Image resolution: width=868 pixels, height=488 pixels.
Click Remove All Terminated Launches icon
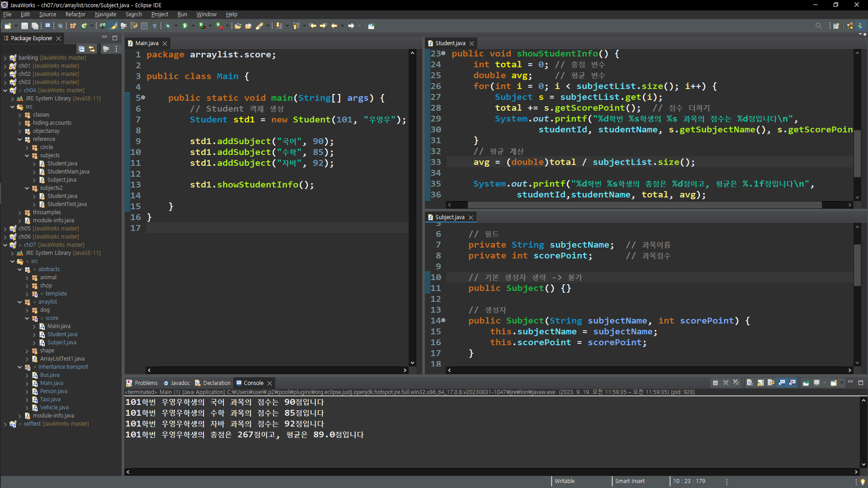(x=736, y=383)
